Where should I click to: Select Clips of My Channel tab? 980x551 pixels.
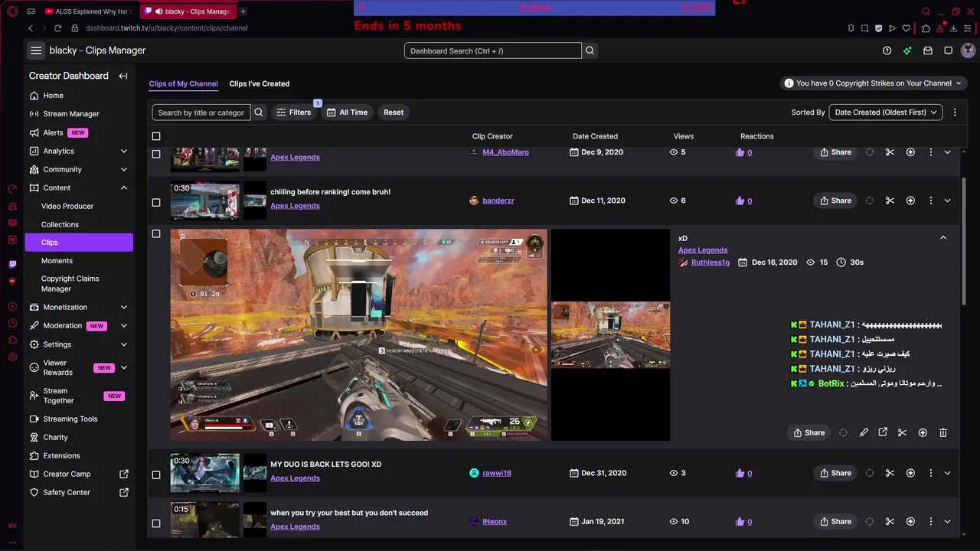(183, 83)
